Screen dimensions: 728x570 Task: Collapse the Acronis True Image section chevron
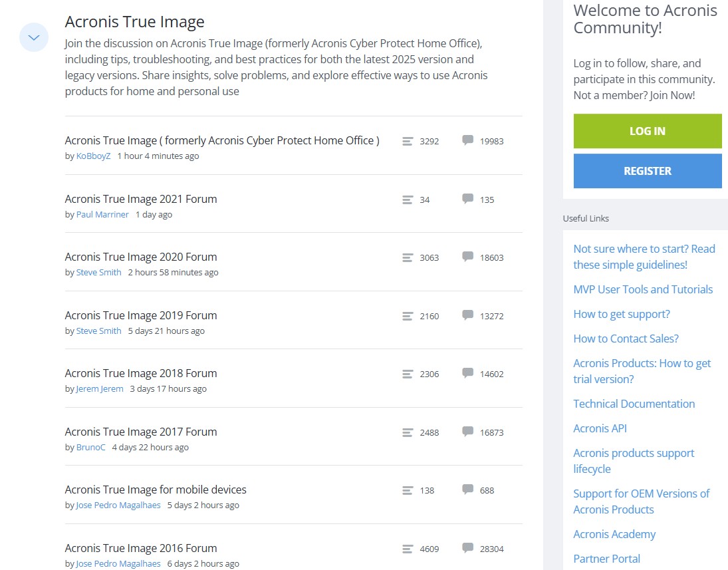point(34,37)
